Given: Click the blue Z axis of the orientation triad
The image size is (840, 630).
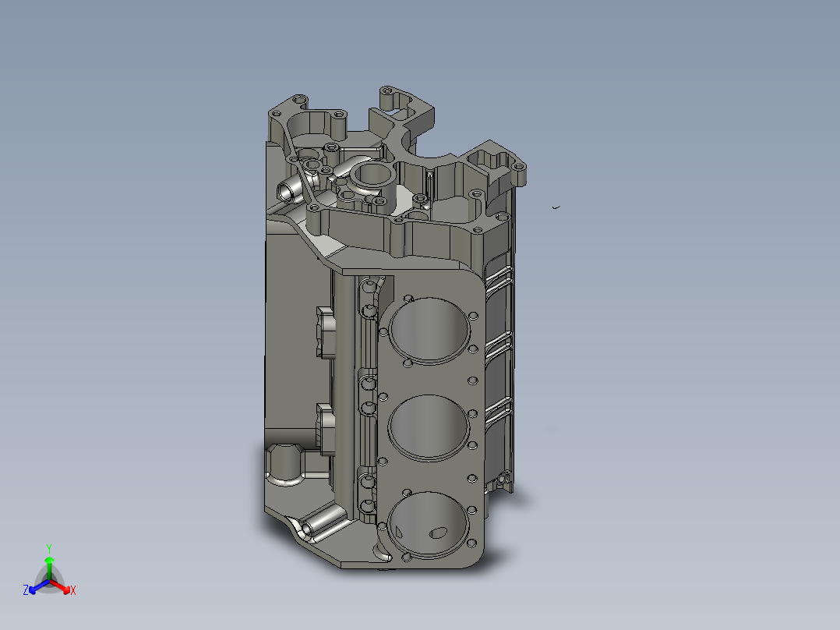Looking at the screenshot, I should pyautogui.click(x=37, y=587).
